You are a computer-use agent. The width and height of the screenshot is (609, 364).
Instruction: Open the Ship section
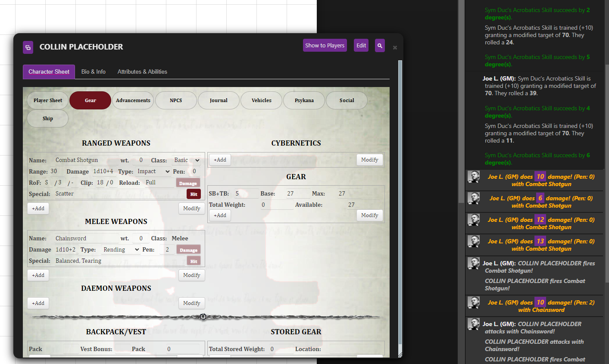click(47, 118)
